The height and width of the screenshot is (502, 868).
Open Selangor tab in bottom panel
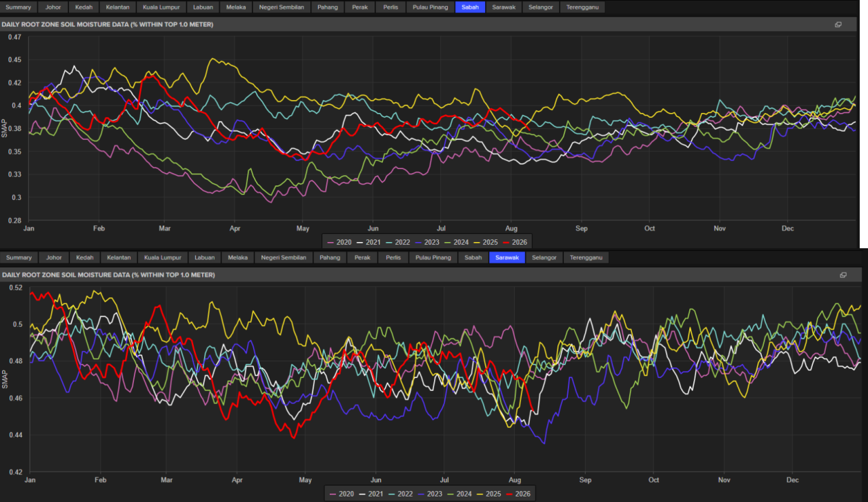tap(544, 258)
